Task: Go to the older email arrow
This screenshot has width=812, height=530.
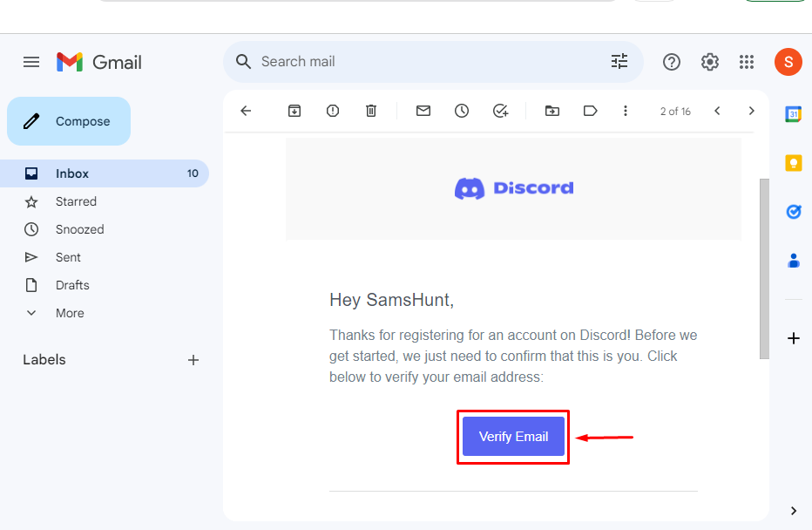Action: [x=751, y=111]
